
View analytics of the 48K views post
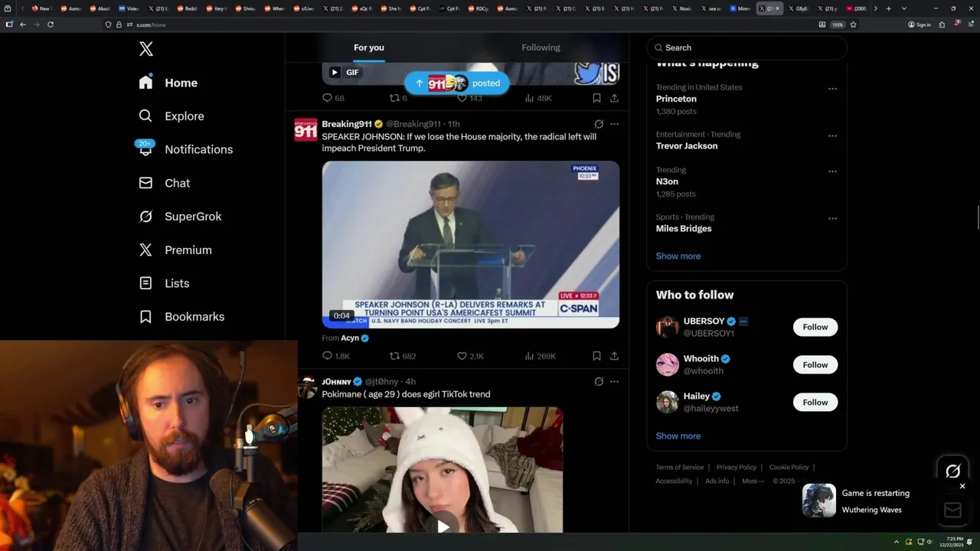point(537,98)
